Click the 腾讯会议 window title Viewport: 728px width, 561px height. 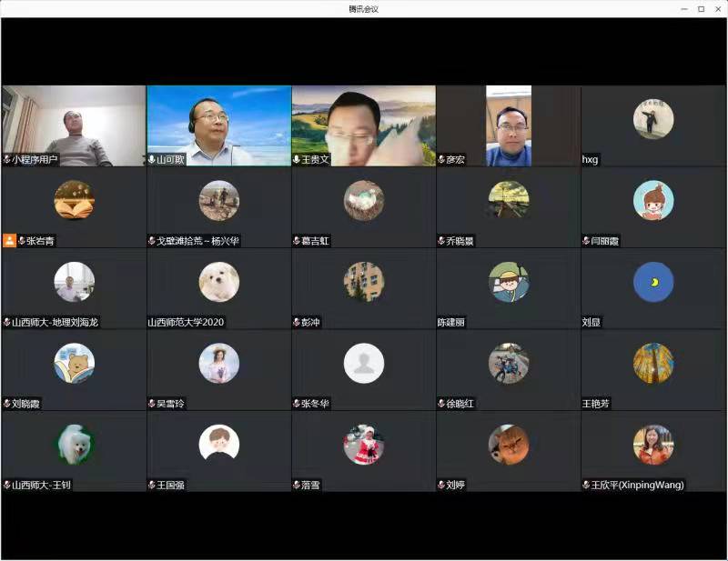tap(363, 8)
